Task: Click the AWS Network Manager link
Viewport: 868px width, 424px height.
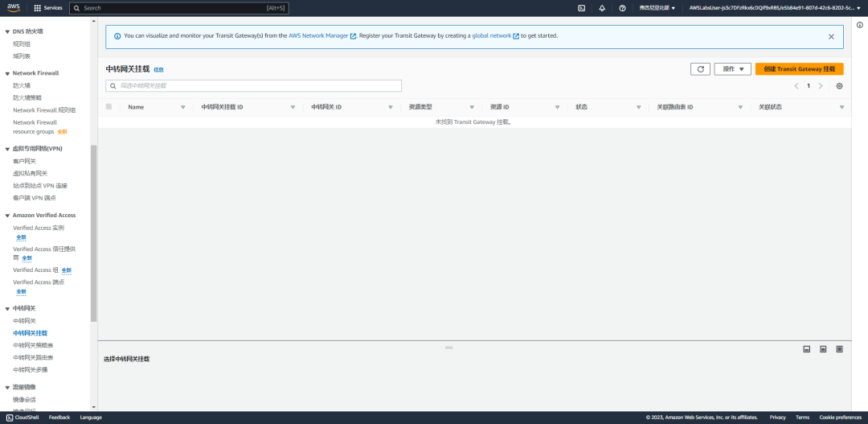Action: point(318,35)
